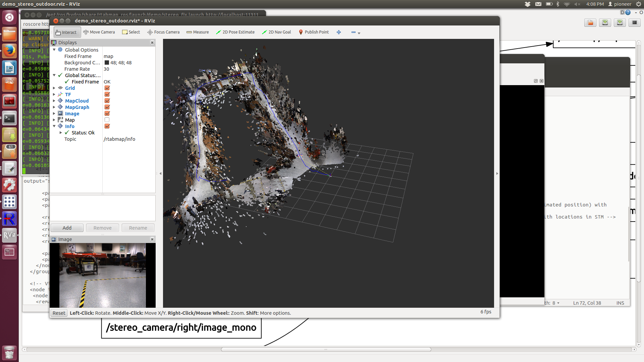Open Firefox from the Ubuntu launcher
This screenshot has width=644, height=362.
pyautogui.click(x=9, y=51)
